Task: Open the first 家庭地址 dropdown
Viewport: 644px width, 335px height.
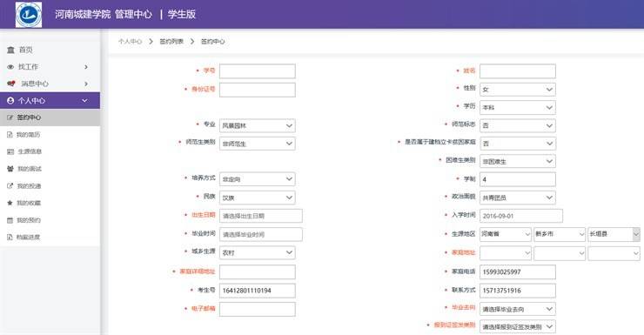Action: click(506, 253)
